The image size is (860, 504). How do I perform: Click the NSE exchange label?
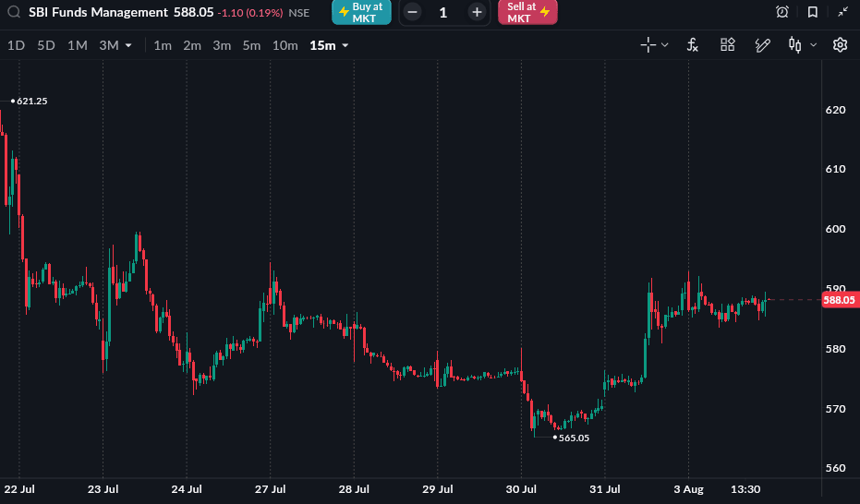299,13
